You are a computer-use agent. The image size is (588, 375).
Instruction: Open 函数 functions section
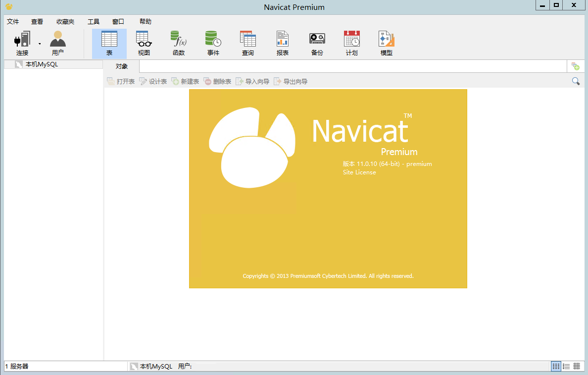point(179,44)
